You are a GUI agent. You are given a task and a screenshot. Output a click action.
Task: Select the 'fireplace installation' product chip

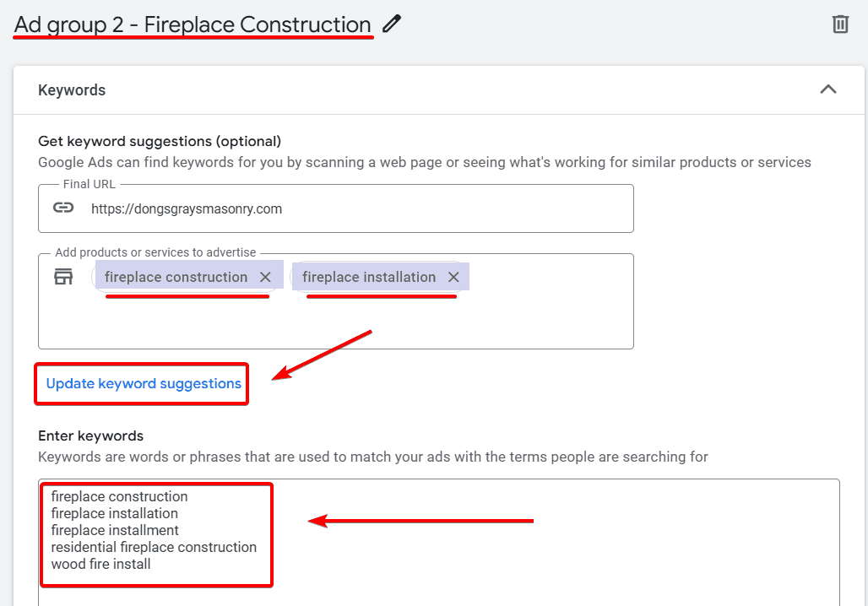pyautogui.click(x=368, y=277)
